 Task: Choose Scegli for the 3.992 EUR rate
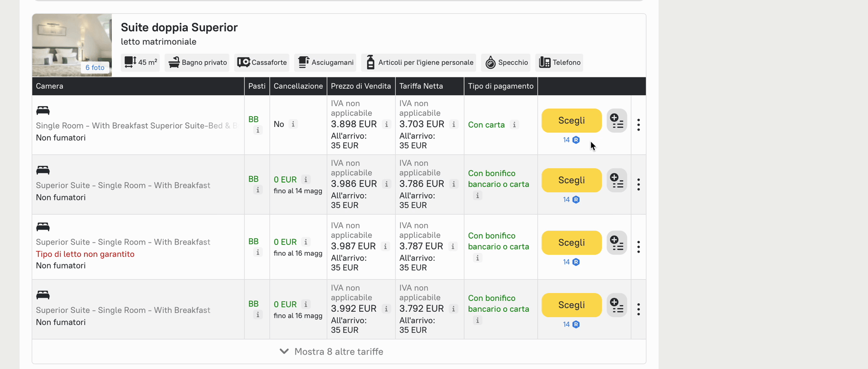tap(571, 305)
